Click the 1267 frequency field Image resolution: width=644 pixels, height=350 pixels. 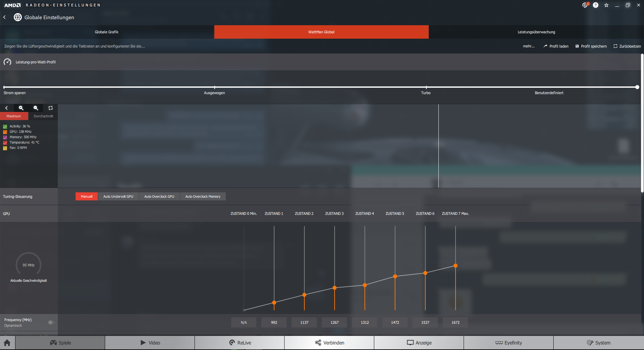(335, 322)
